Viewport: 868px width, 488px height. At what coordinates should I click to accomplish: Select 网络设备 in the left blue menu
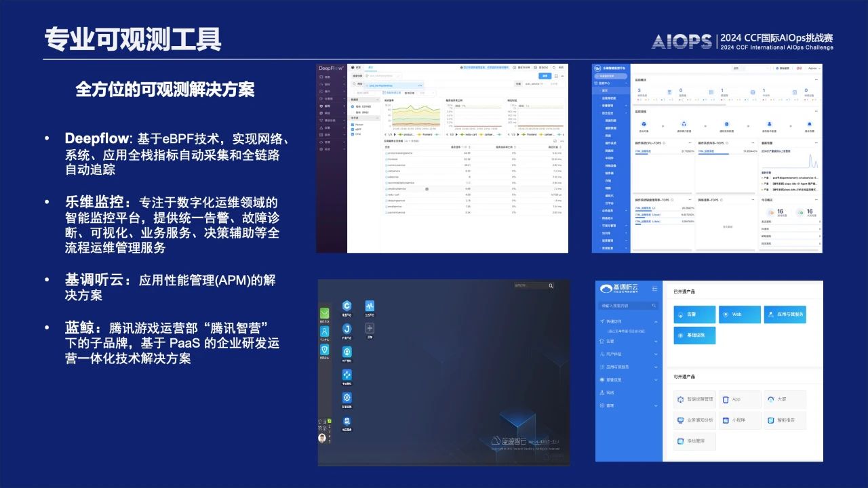click(x=610, y=165)
